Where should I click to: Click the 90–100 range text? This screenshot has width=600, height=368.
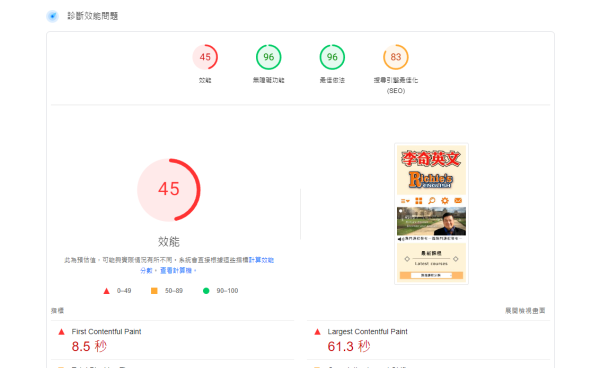pos(227,291)
